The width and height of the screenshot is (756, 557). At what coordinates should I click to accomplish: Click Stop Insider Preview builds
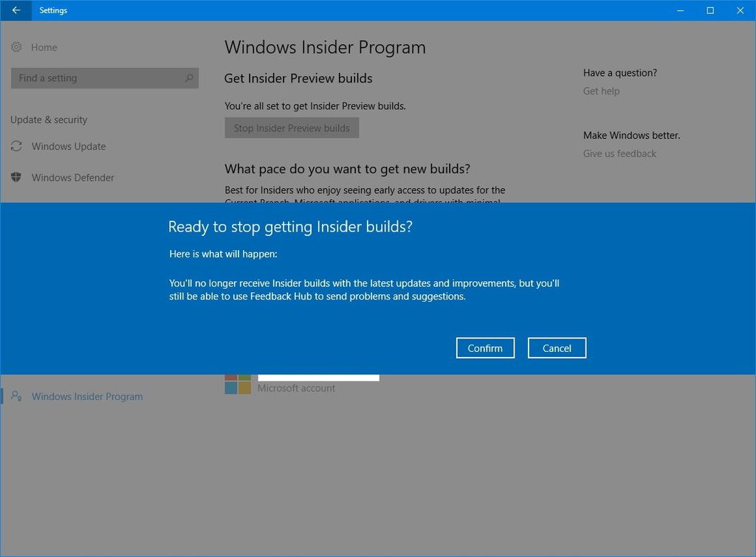(291, 127)
